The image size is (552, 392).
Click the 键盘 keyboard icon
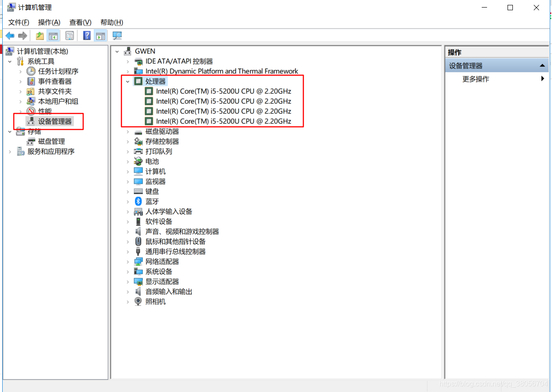(138, 191)
